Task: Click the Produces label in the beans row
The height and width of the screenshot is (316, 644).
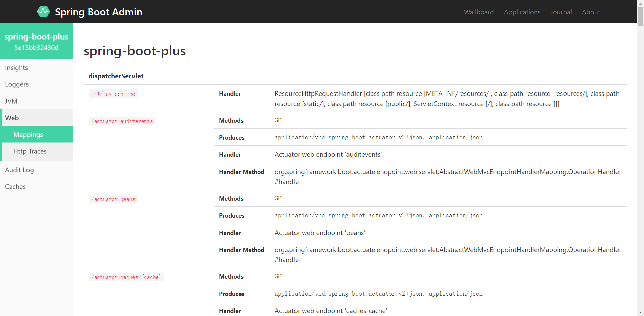Action: tap(231, 215)
